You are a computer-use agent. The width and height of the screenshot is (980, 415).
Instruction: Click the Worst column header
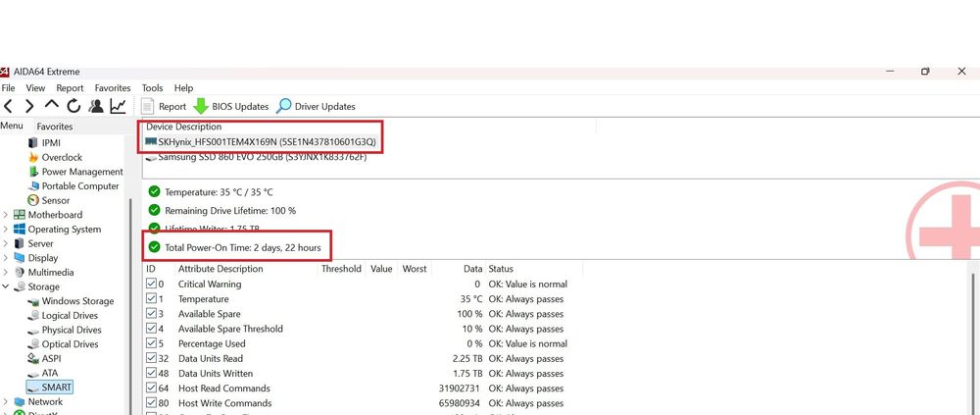pyautogui.click(x=415, y=269)
